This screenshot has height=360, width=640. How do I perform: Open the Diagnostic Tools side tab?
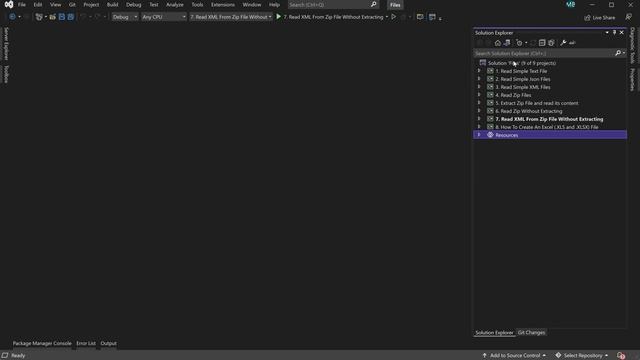(633, 45)
